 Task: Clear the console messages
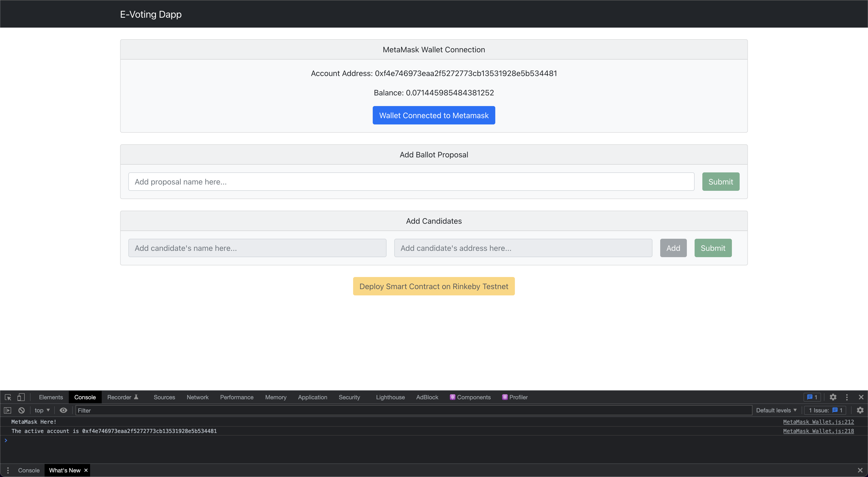pyautogui.click(x=22, y=410)
